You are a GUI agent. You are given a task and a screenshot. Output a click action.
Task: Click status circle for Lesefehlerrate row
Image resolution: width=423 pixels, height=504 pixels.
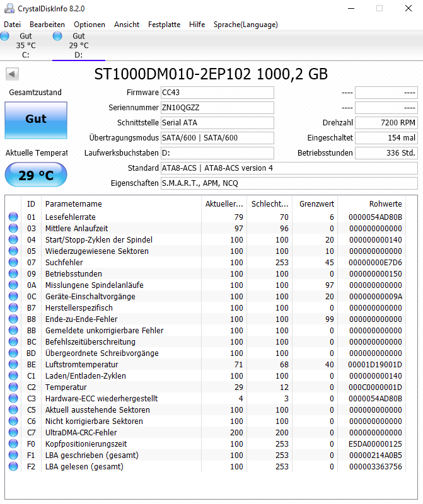tap(13, 217)
